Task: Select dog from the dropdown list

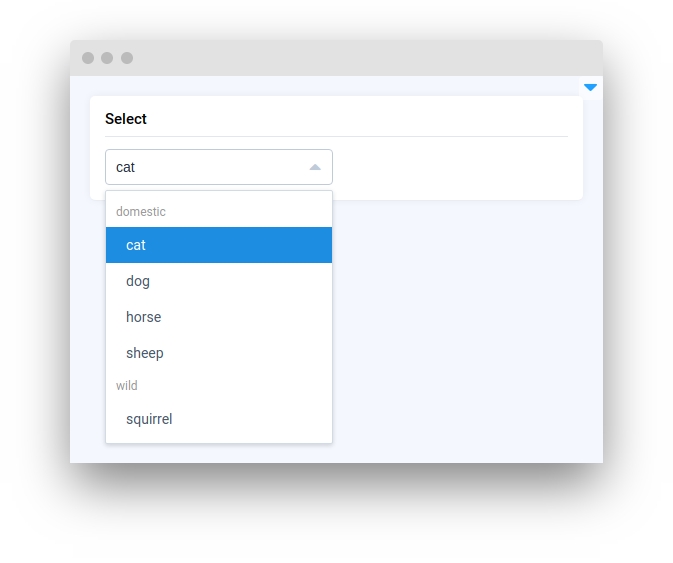Action: pyautogui.click(x=219, y=281)
